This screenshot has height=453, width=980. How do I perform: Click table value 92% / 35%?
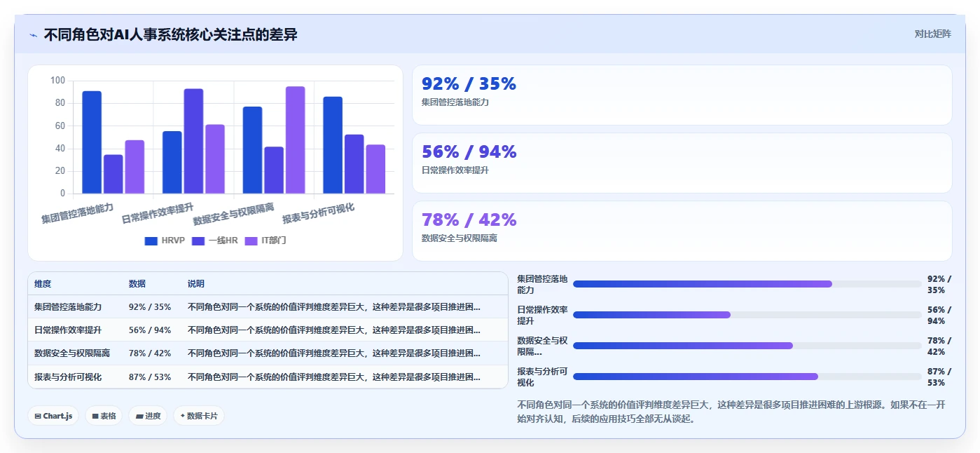pyautogui.click(x=150, y=306)
